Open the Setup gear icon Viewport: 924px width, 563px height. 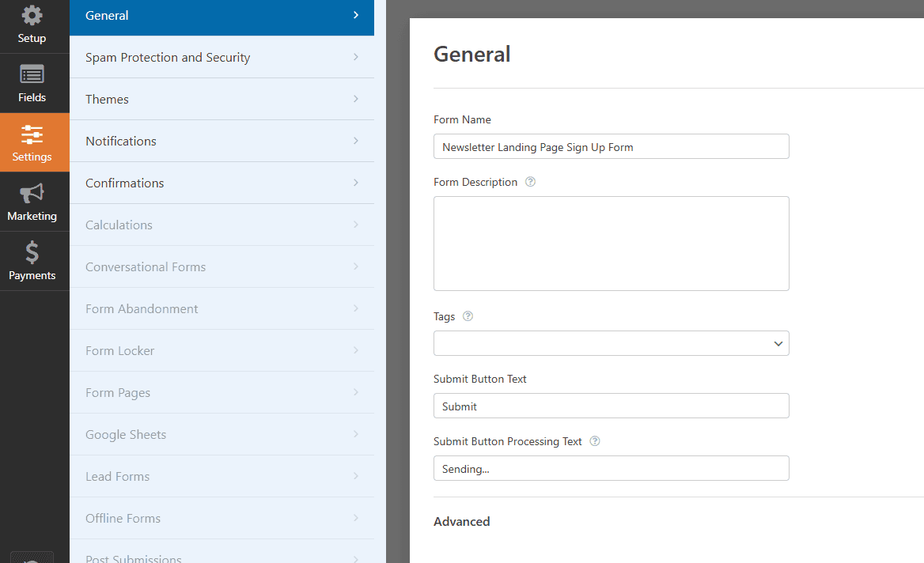(32, 16)
